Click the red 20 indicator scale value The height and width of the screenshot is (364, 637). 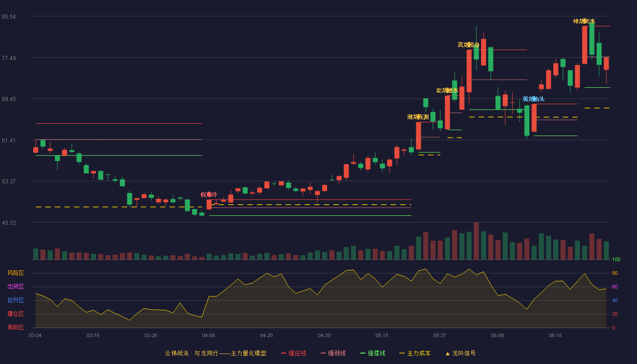coord(615,314)
